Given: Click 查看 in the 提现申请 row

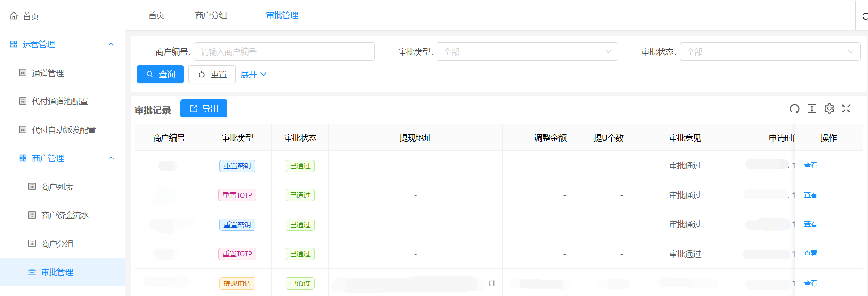Looking at the screenshot, I should pyautogui.click(x=810, y=283).
